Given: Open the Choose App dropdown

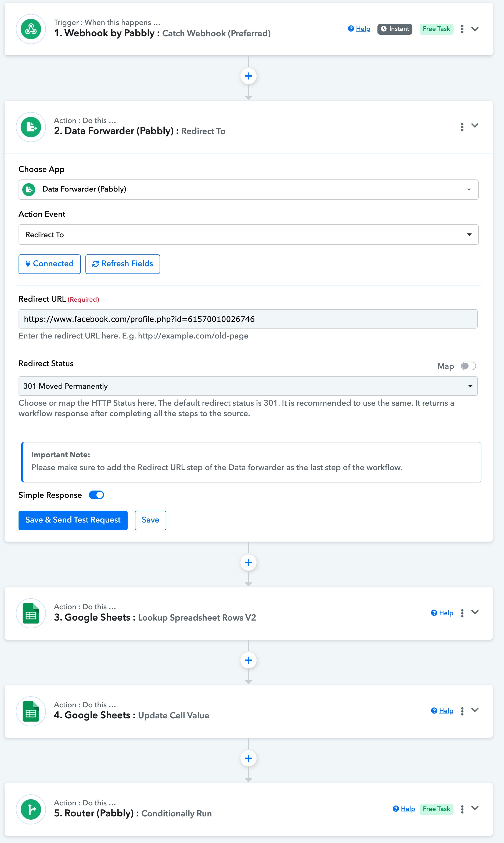Looking at the screenshot, I should tap(248, 189).
